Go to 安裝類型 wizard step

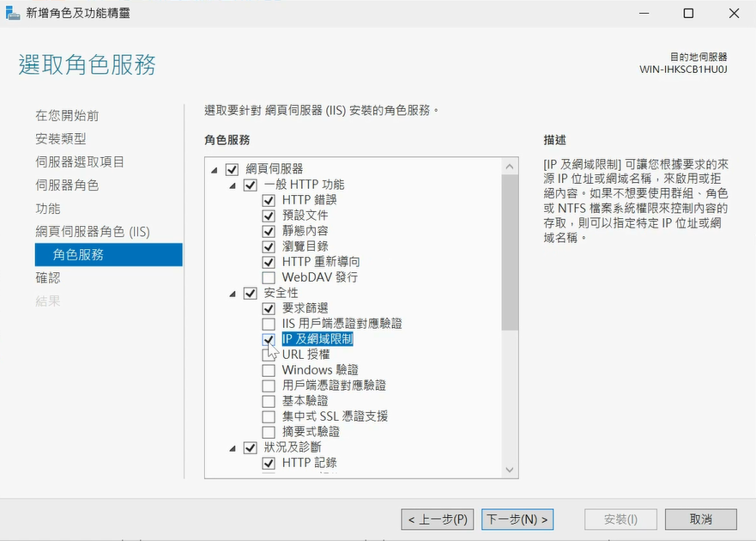coord(61,138)
